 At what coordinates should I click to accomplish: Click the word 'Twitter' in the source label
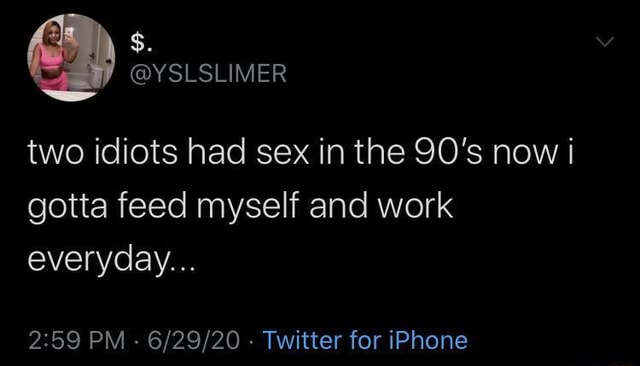click(302, 340)
